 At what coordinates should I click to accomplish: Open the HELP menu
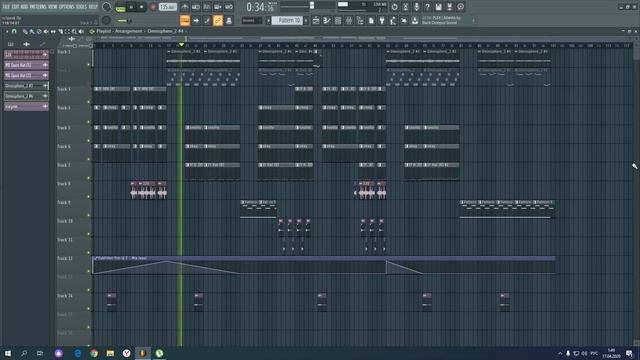pyautogui.click(x=93, y=7)
